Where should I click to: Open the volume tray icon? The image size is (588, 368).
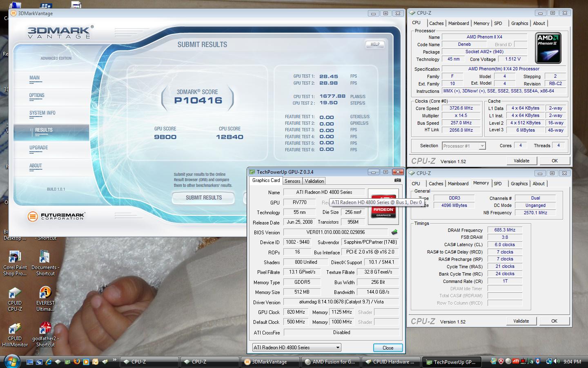tap(557, 361)
